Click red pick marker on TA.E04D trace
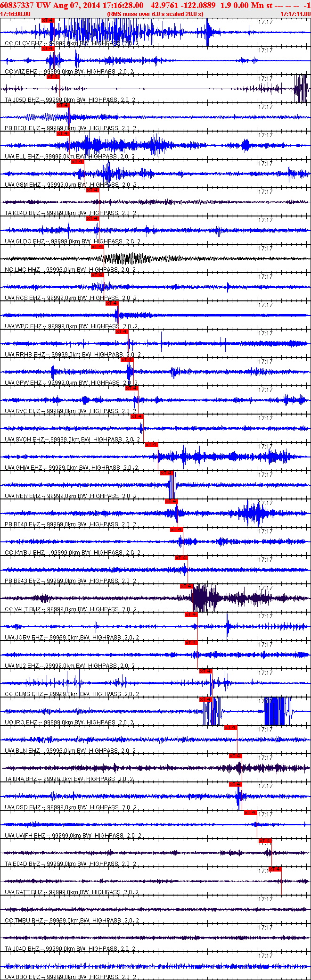This screenshot has width=311, height=980. click(x=265, y=841)
